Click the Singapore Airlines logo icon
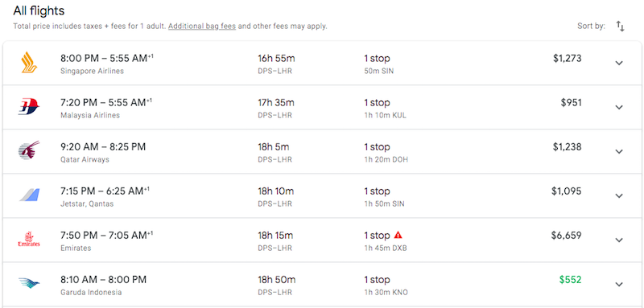Image resolution: width=644 pixels, height=308 pixels. (29, 63)
